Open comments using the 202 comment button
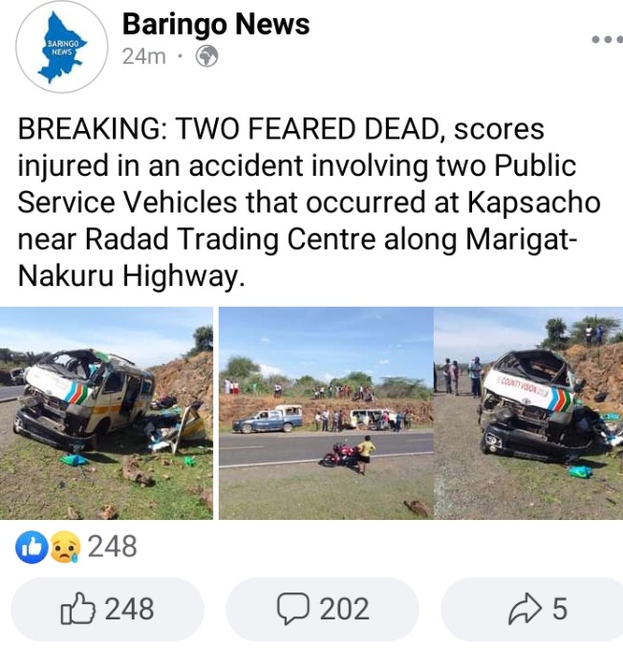The height and width of the screenshot is (672, 623). (x=322, y=609)
